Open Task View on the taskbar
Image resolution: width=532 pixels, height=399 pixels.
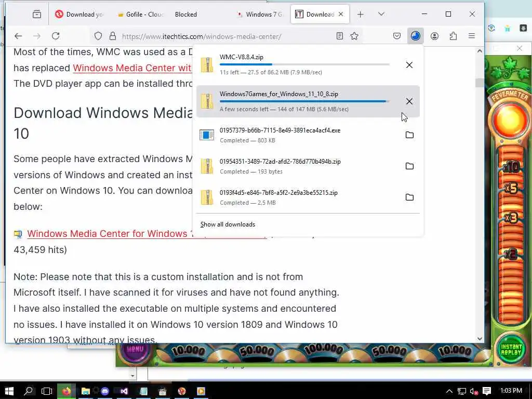click(47, 391)
